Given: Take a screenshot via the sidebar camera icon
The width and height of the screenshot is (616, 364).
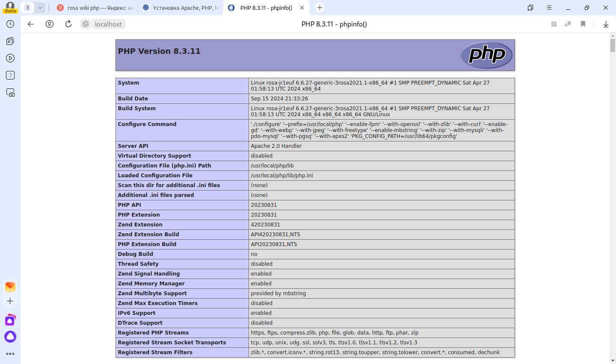Looking at the screenshot, I should pyautogui.click(x=10, y=92).
